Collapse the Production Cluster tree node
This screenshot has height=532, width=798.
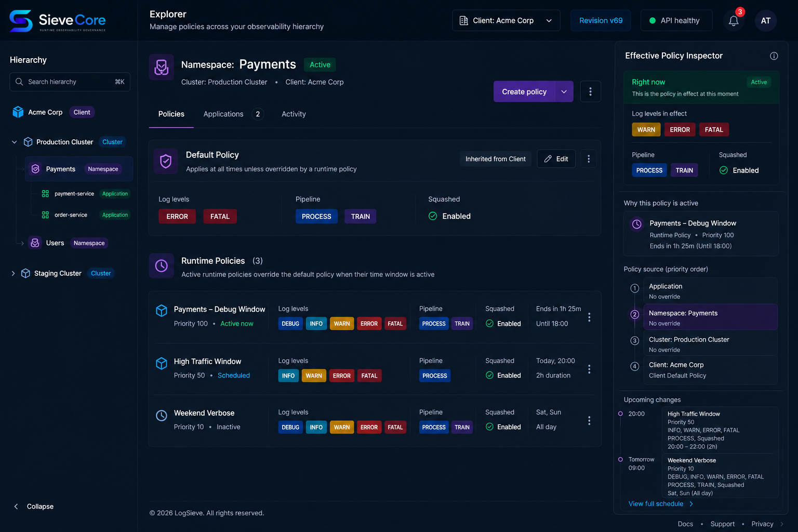[15, 142]
